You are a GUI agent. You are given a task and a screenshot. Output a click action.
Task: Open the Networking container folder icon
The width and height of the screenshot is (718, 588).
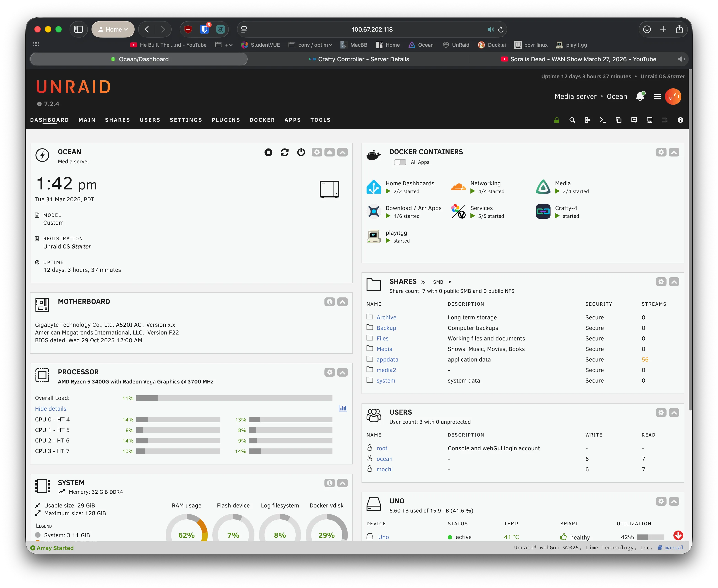point(458,187)
